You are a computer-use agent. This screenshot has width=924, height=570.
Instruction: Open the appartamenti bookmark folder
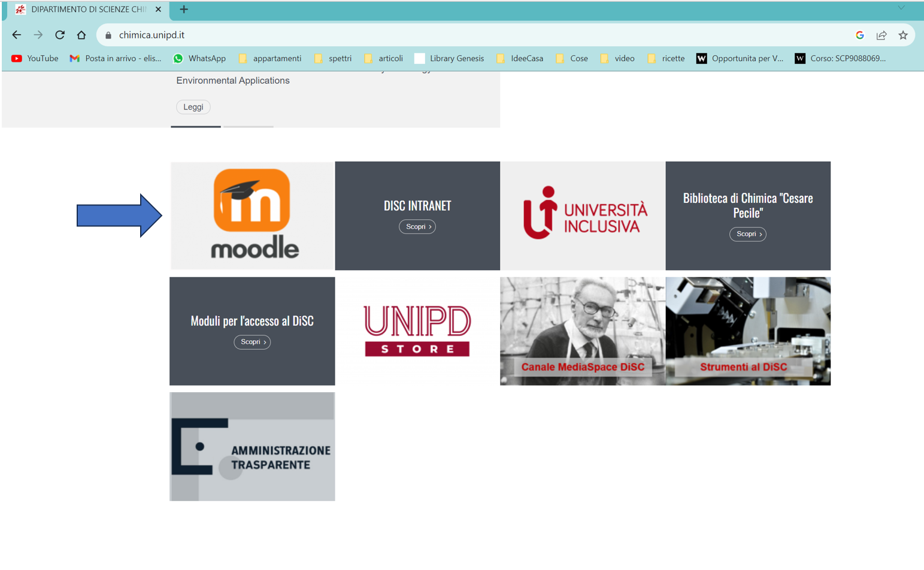(270, 59)
